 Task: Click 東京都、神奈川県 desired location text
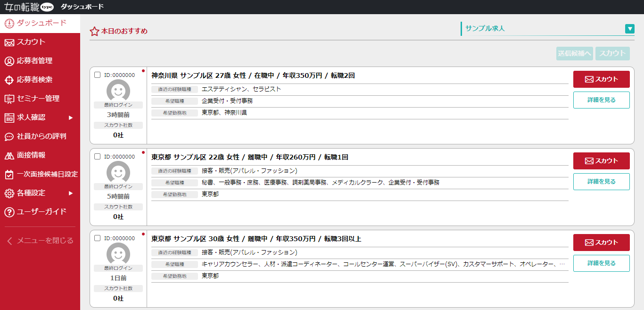pos(224,113)
